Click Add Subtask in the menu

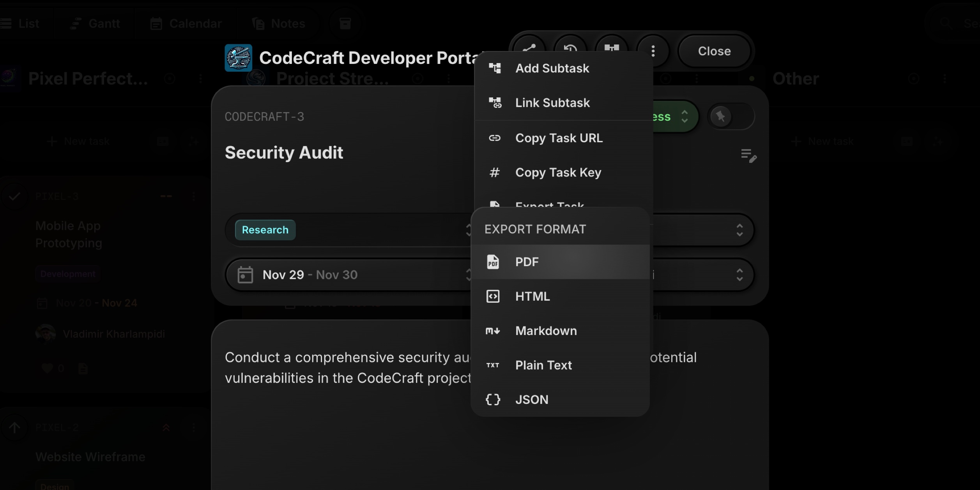pos(552,69)
